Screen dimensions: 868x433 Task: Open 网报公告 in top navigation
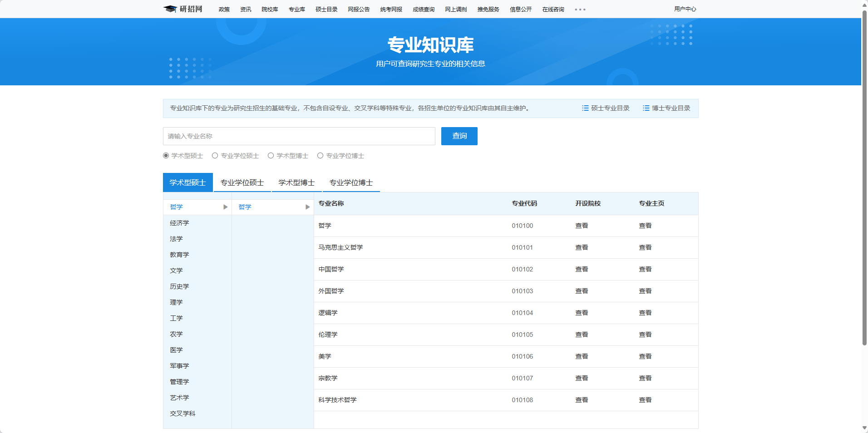(x=359, y=10)
